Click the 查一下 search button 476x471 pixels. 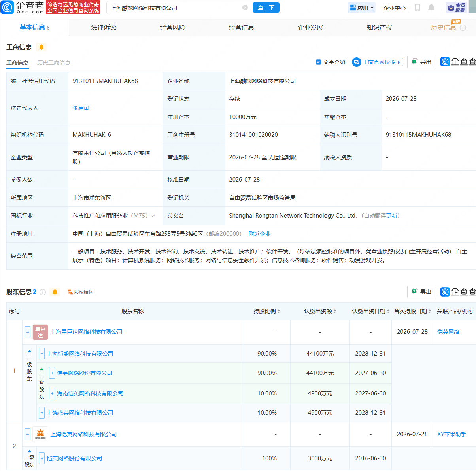[x=266, y=8]
